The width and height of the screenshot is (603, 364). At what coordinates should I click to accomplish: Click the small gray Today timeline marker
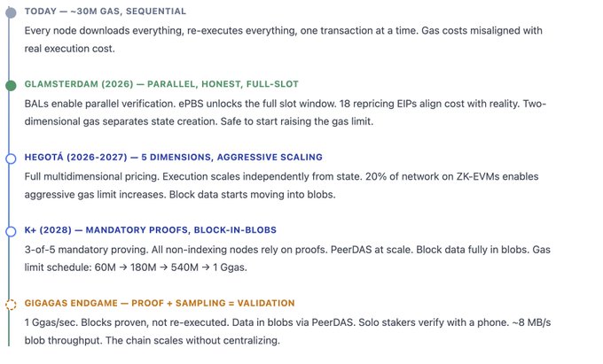point(11,12)
